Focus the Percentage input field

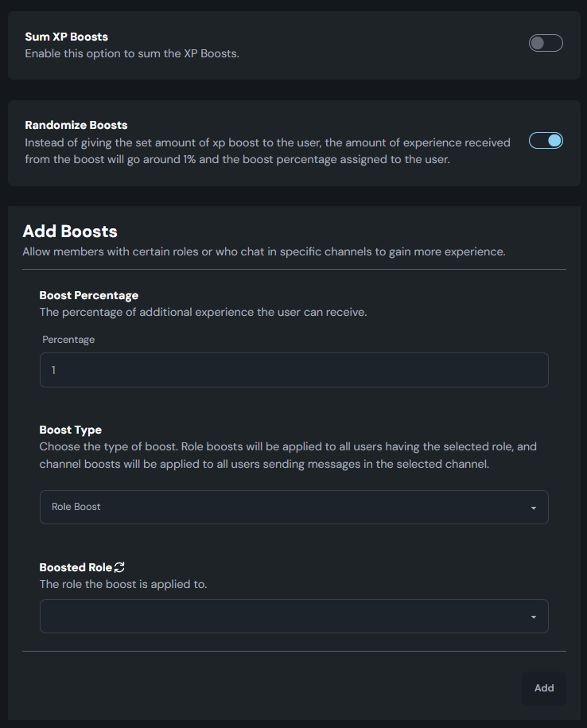pos(293,370)
